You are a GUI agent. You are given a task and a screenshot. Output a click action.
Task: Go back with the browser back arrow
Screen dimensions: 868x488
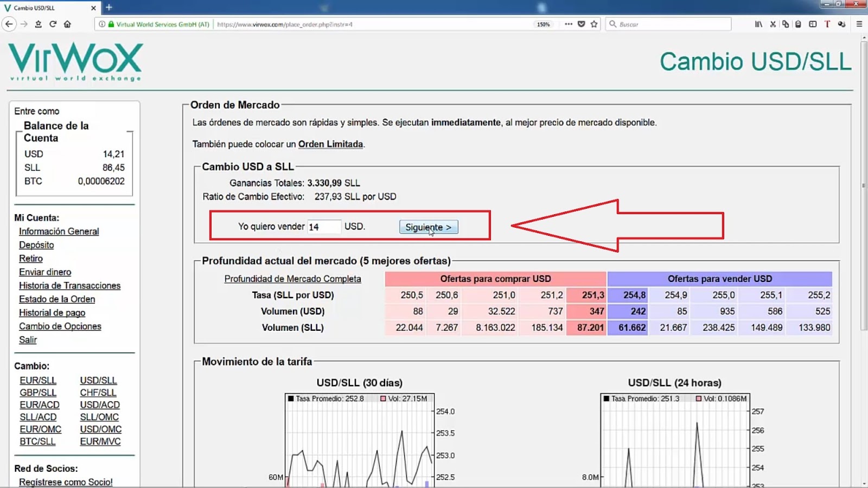(9, 24)
